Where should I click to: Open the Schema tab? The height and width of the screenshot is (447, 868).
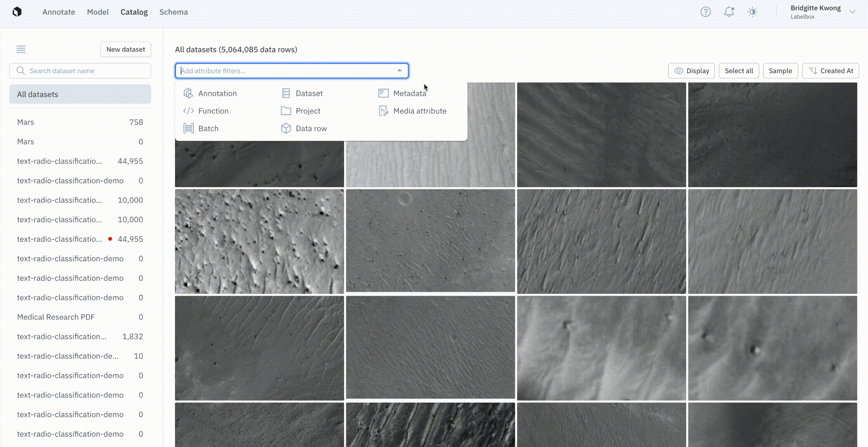[x=174, y=12]
